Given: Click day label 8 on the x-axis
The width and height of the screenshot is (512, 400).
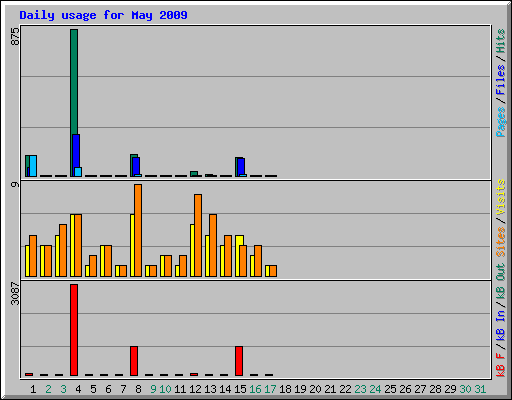Looking at the screenshot, I should pos(138,389).
